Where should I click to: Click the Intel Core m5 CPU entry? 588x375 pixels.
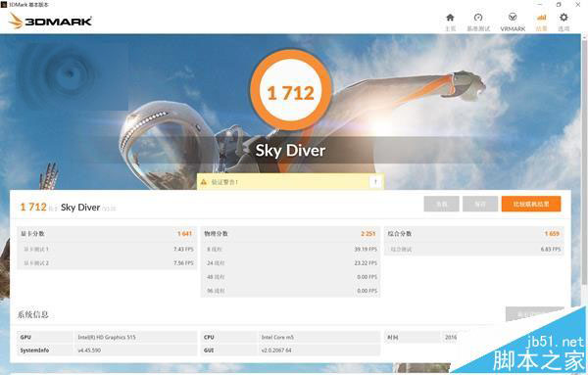[277, 337]
